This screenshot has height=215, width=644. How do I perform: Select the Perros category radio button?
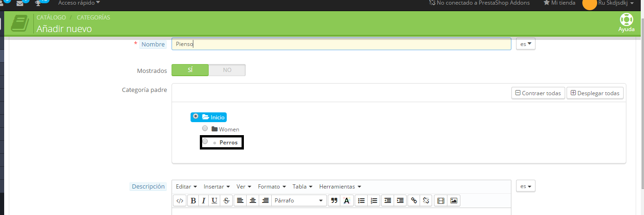click(x=205, y=142)
